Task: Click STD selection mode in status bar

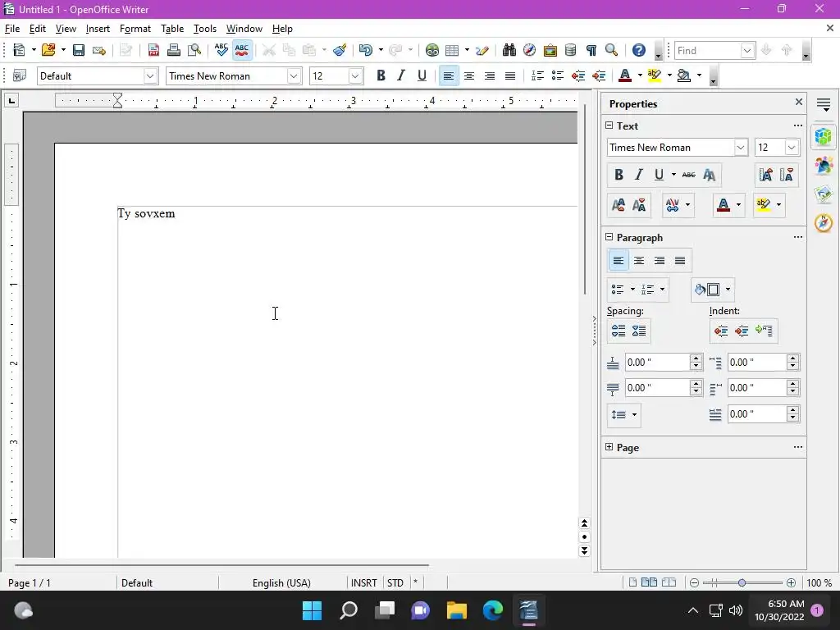Action: 395,583
